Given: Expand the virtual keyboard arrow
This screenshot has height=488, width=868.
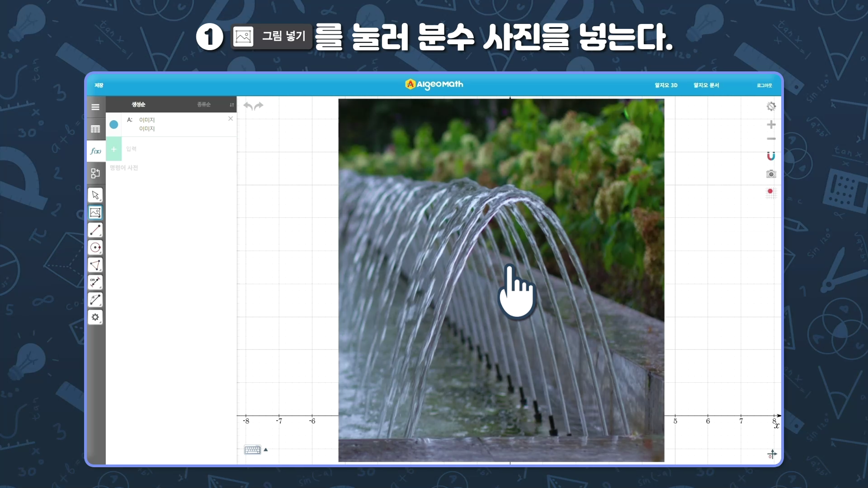Looking at the screenshot, I should 266,450.
